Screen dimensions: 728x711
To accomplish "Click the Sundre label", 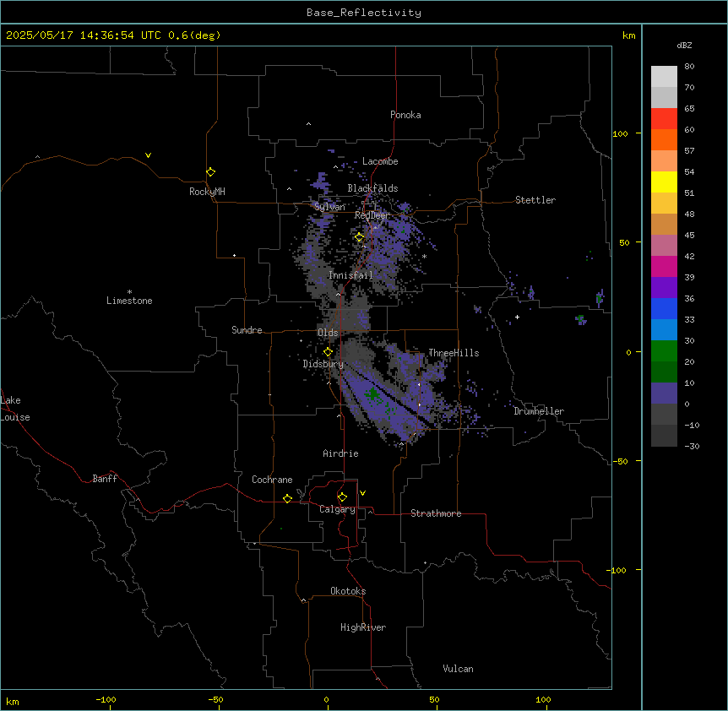I will (x=247, y=330).
